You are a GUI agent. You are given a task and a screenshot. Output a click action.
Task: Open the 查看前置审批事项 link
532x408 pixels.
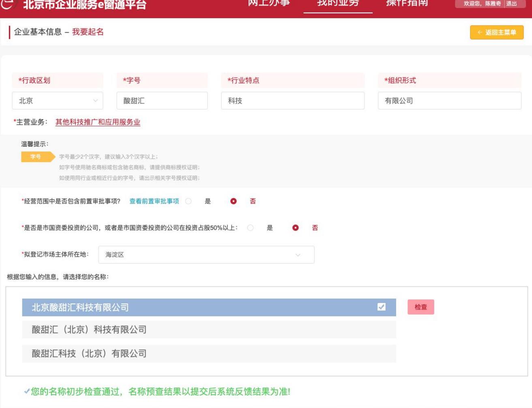point(154,201)
